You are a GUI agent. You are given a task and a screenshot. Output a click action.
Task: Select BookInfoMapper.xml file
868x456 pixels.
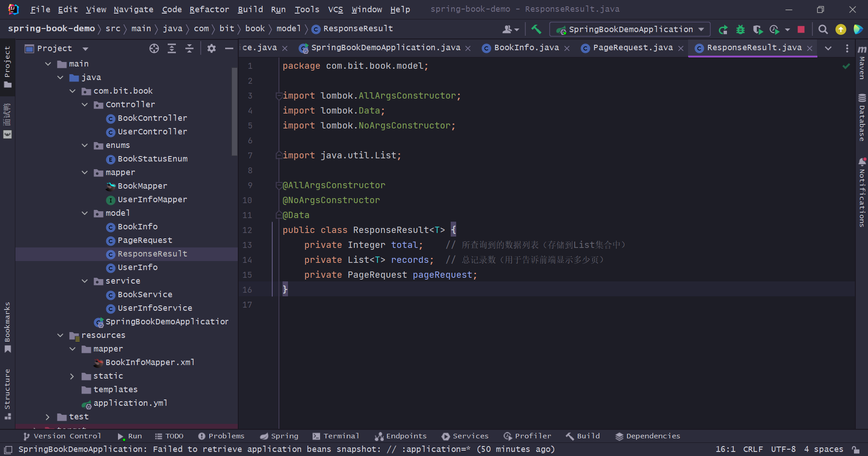[x=150, y=363]
